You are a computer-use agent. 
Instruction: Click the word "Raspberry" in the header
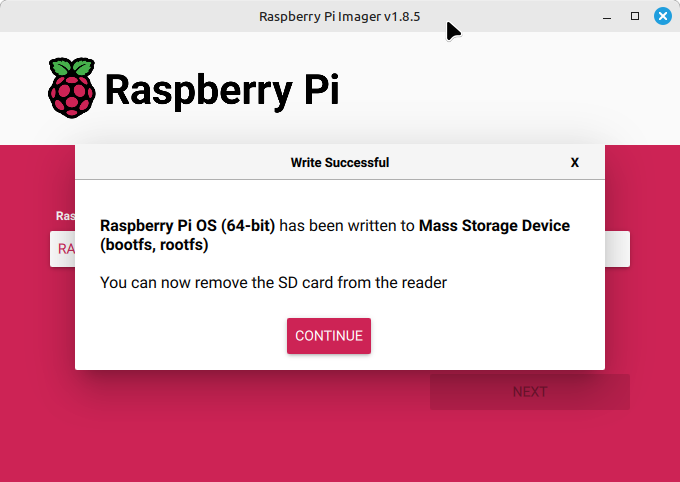point(199,91)
